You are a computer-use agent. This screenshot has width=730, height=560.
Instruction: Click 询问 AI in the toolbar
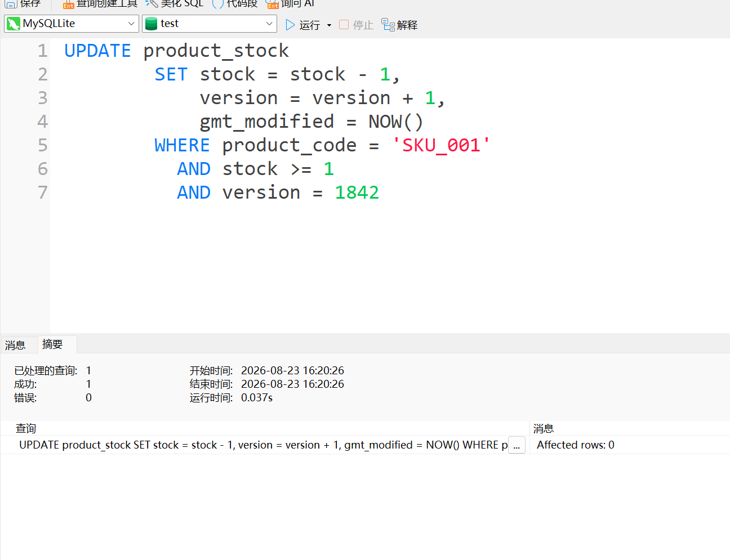click(x=290, y=3)
